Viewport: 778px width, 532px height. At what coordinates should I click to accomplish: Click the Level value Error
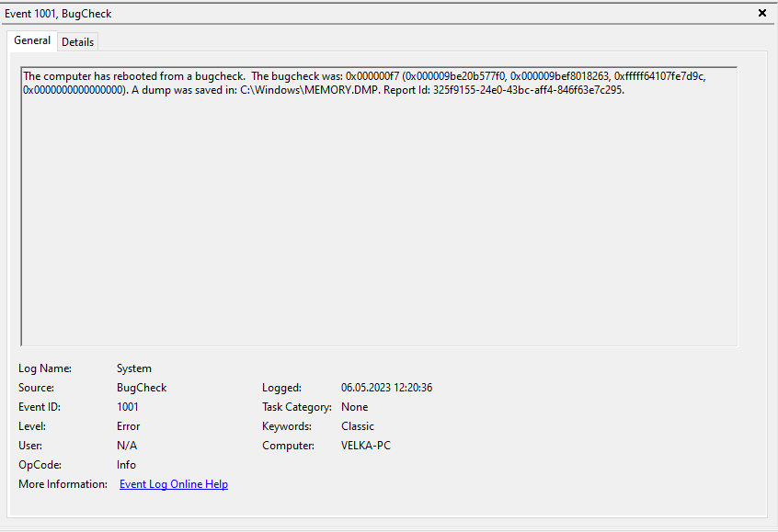128,426
